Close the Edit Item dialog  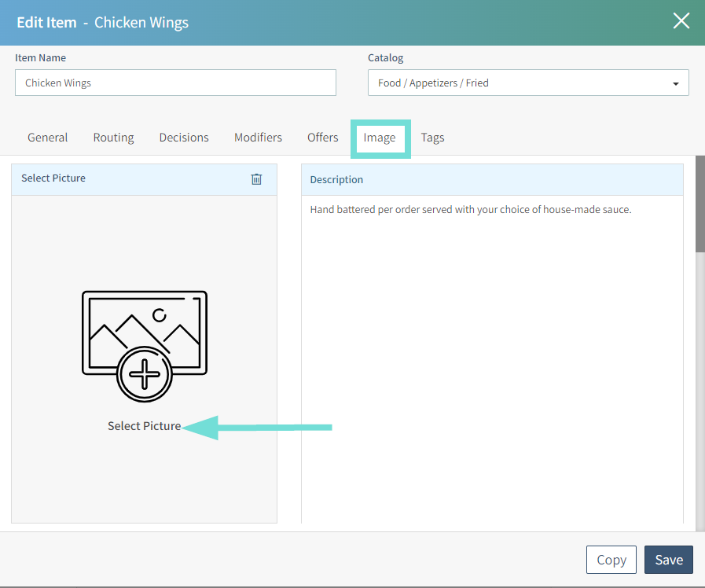pyautogui.click(x=681, y=21)
